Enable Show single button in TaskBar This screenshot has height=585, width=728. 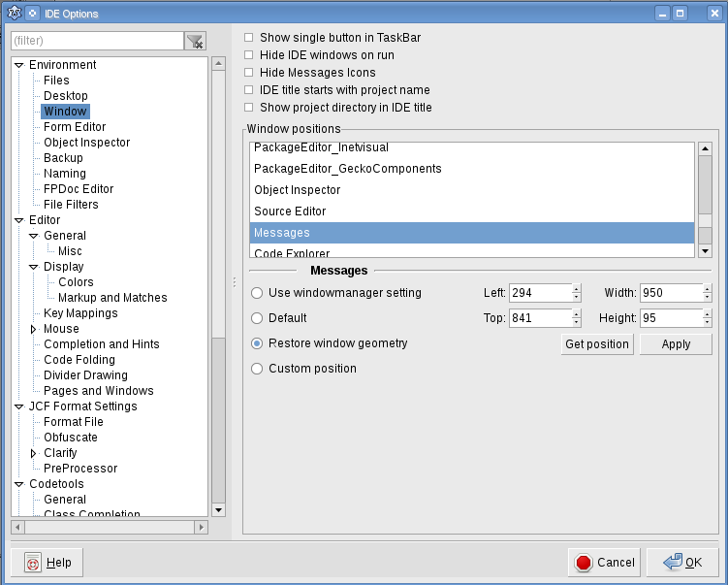249,38
